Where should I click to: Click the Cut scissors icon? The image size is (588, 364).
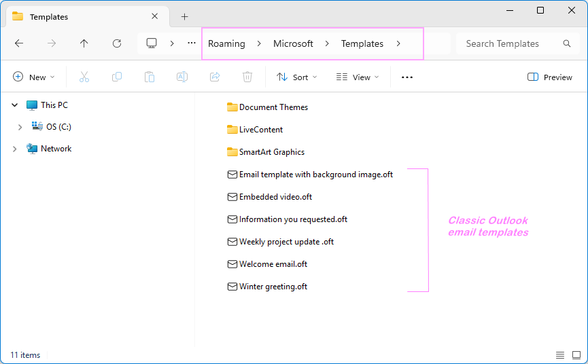[84, 77]
